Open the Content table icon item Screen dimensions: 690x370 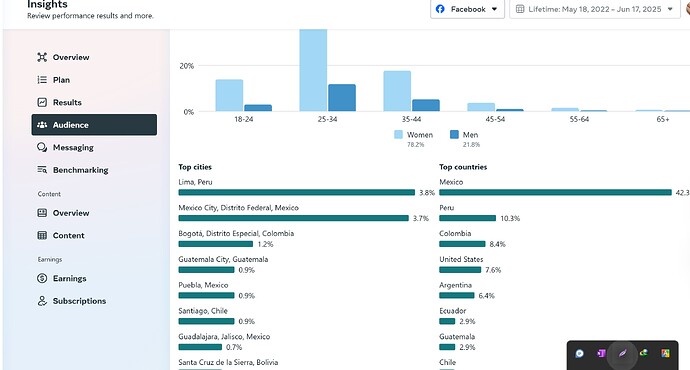pos(42,235)
